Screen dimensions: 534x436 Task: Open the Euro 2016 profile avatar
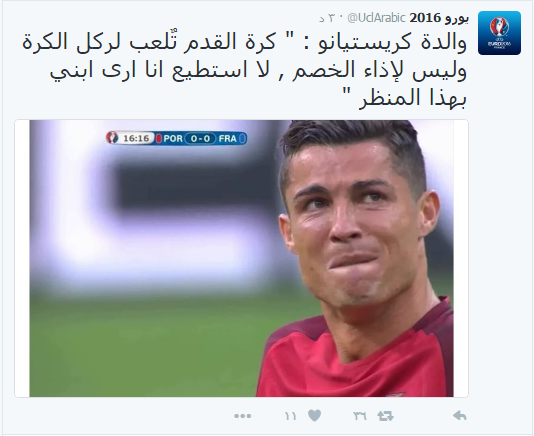tap(499, 33)
